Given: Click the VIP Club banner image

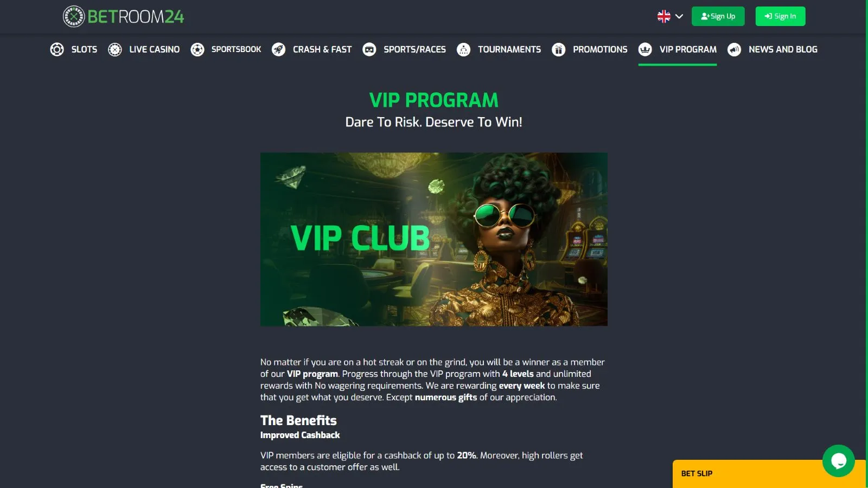Looking at the screenshot, I should pyautogui.click(x=434, y=239).
